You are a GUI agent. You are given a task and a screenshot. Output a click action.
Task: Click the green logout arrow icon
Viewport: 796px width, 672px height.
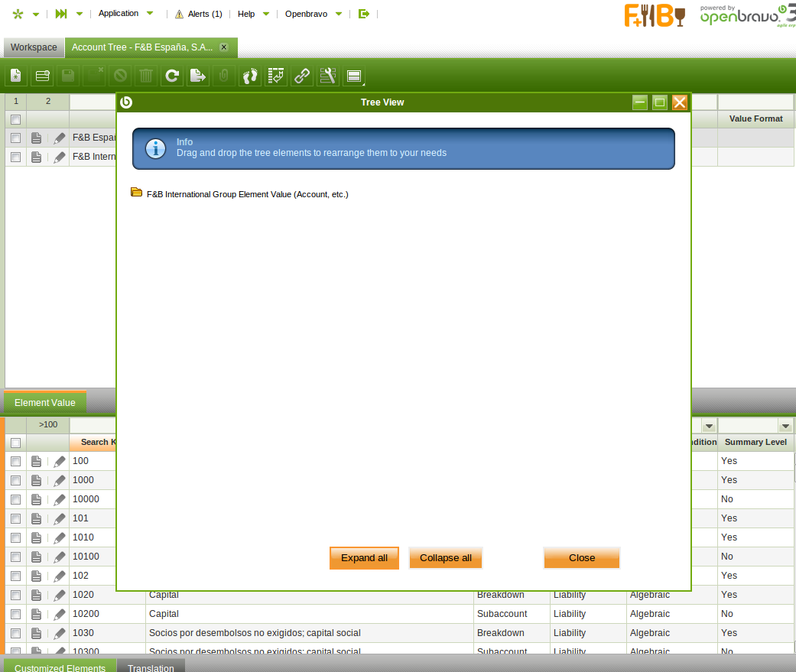click(x=363, y=14)
